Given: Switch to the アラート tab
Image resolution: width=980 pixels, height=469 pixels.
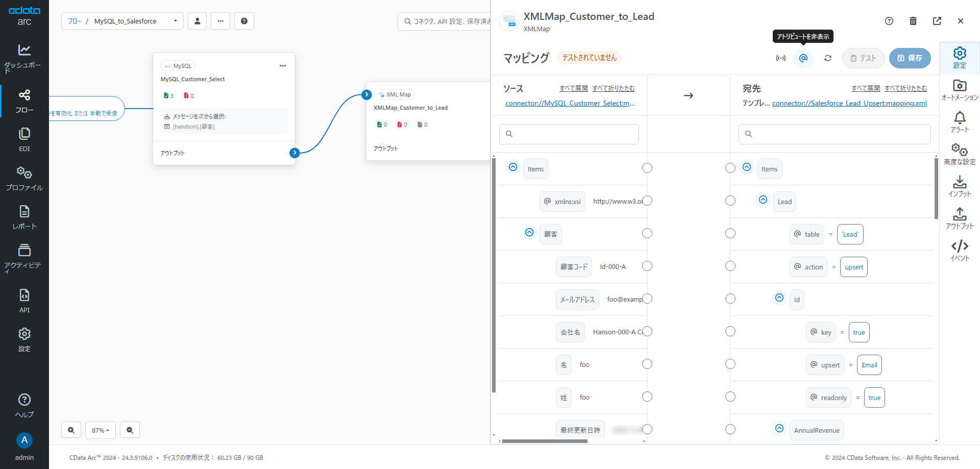Looking at the screenshot, I should pyautogui.click(x=960, y=122).
